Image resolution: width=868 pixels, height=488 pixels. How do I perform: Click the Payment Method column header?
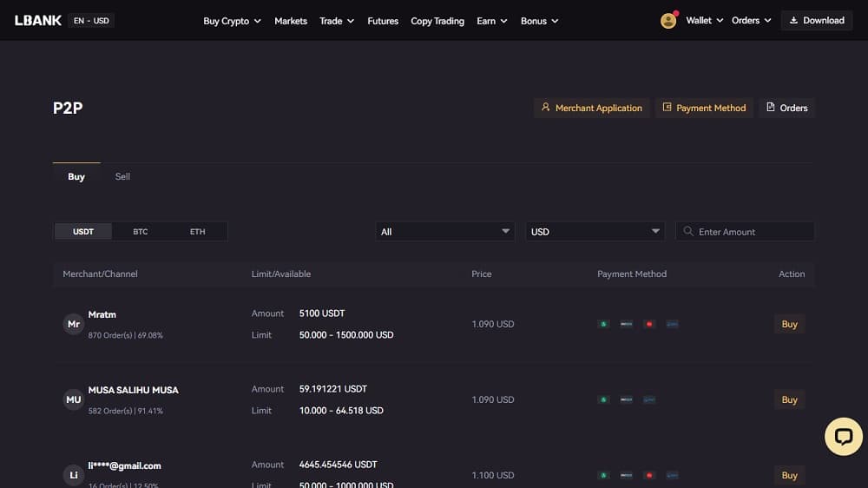pyautogui.click(x=632, y=274)
